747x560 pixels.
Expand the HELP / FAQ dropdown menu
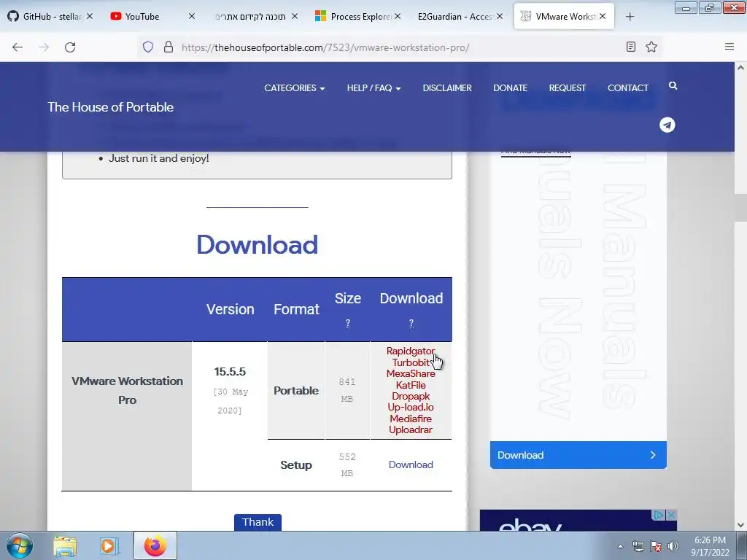click(x=374, y=88)
